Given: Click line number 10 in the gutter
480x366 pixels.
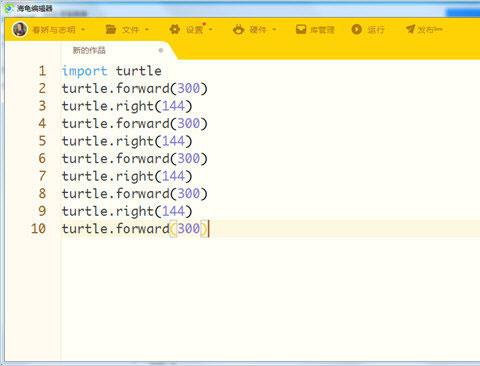Looking at the screenshot, I should tap(38, 229).
